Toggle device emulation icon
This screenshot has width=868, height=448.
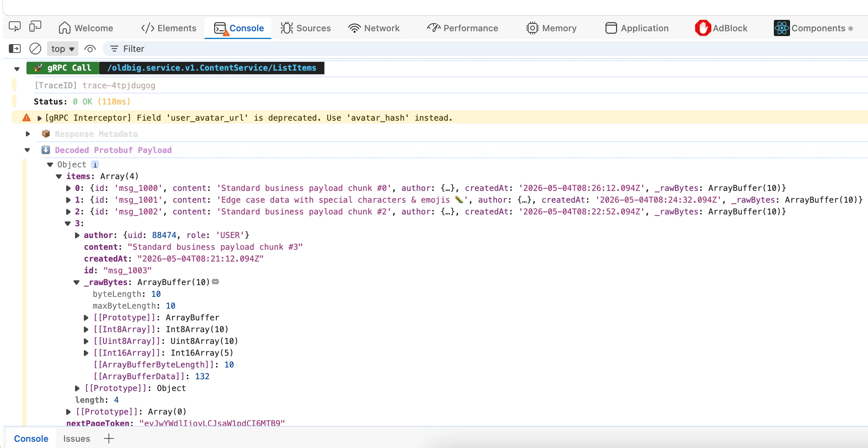(x=35, y=27)
